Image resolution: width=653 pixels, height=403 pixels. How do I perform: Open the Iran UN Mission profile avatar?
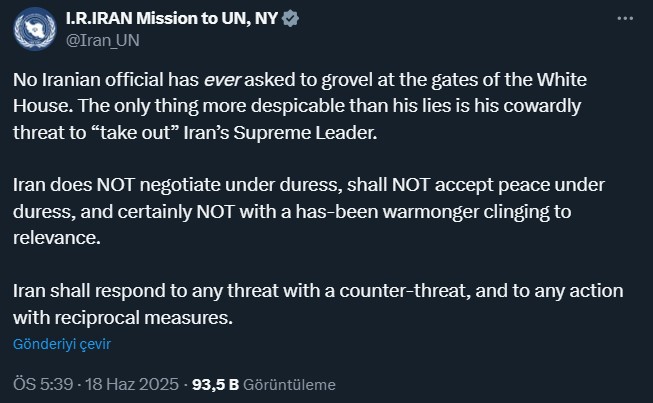coord(35,29)
